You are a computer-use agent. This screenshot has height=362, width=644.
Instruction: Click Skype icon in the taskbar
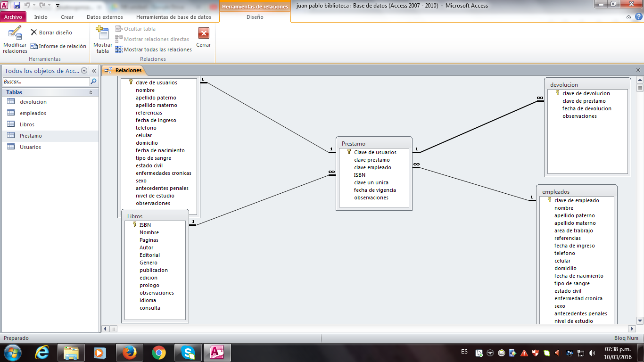(188, 353)
